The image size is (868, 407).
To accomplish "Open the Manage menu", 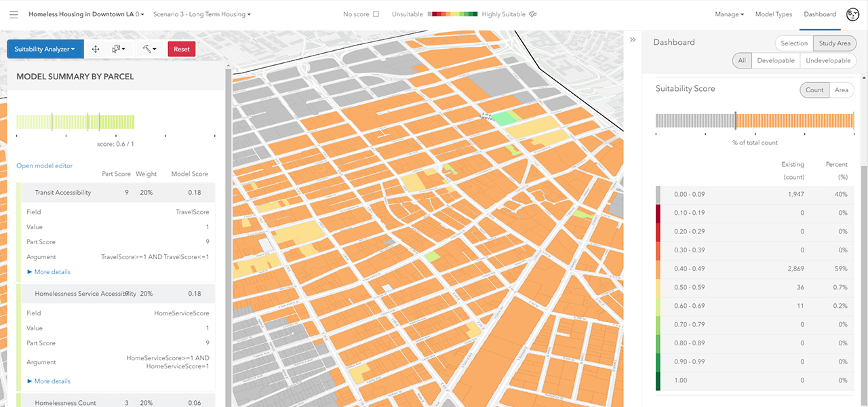I will (x=729, y=14).
